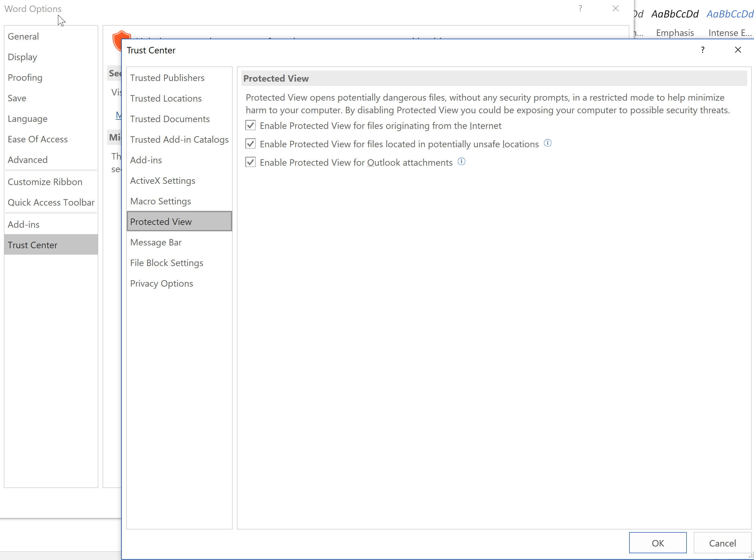Disable Protected View for Outlook attachments
Screen dimensions: 754x560
click(x=250, y=162)
